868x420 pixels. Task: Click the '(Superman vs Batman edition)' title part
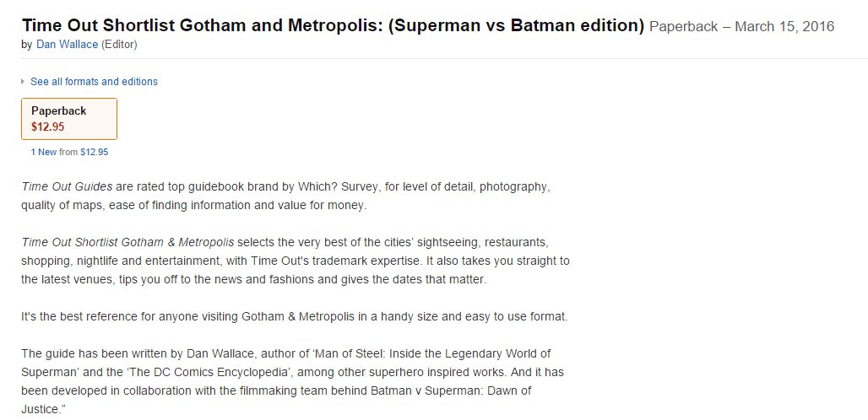516,25
